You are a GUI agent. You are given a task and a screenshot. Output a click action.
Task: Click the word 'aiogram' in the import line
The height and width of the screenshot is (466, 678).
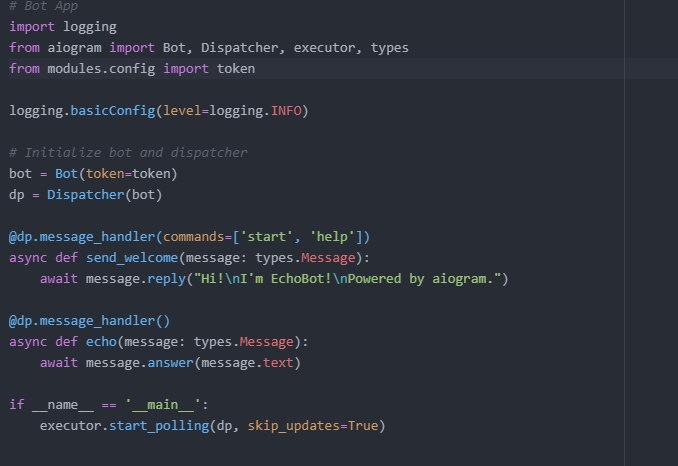point(74,48)
